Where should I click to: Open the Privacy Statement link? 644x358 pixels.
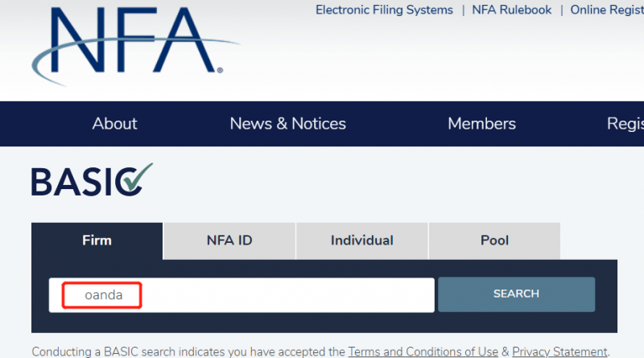tap(559, 352)
